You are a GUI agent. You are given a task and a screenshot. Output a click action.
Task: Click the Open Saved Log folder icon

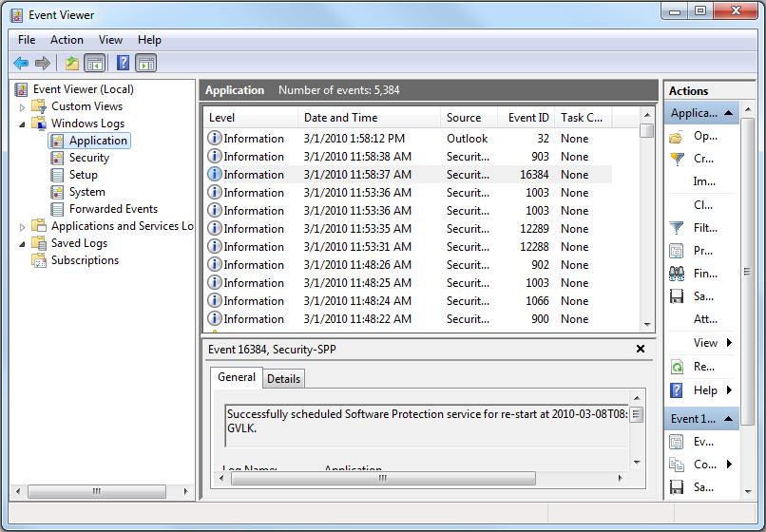pos(677,137)
